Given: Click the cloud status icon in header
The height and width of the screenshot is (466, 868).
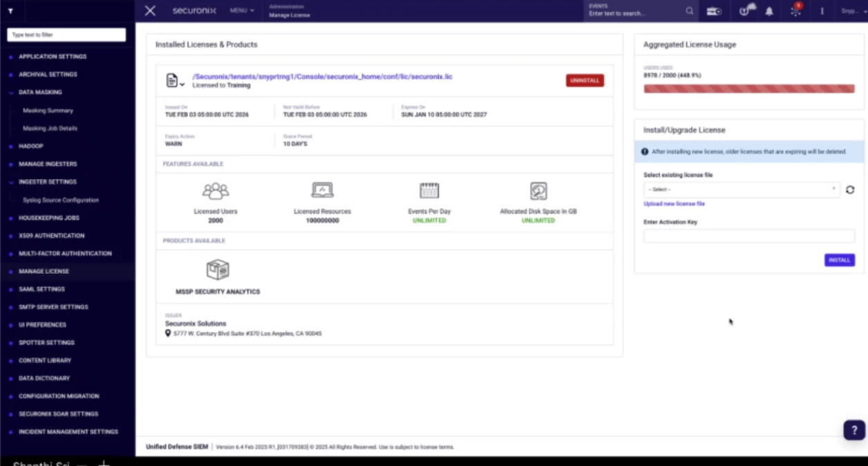Looking at the screenshot, I should (x=747, y=10).
